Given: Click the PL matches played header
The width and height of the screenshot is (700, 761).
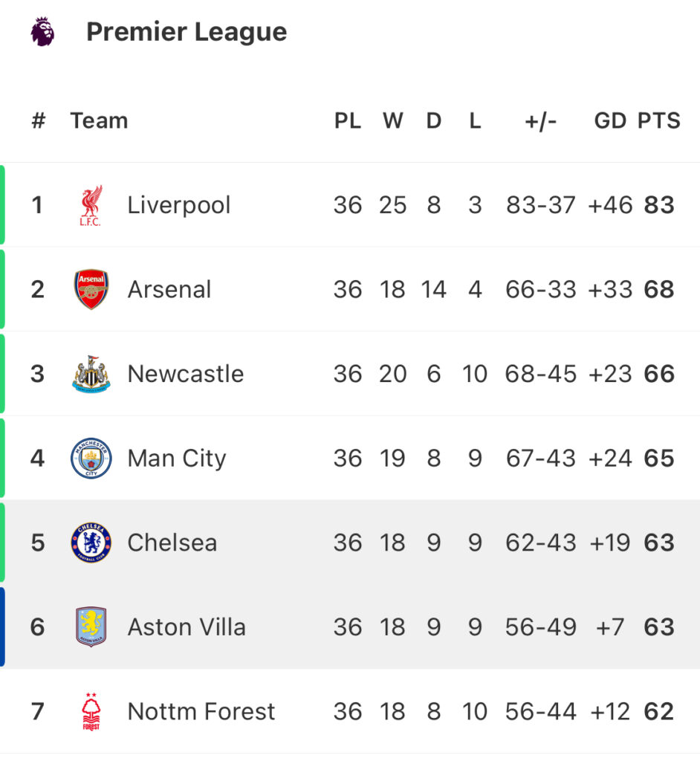Looking at the screenshot, I should click(348, 120).
